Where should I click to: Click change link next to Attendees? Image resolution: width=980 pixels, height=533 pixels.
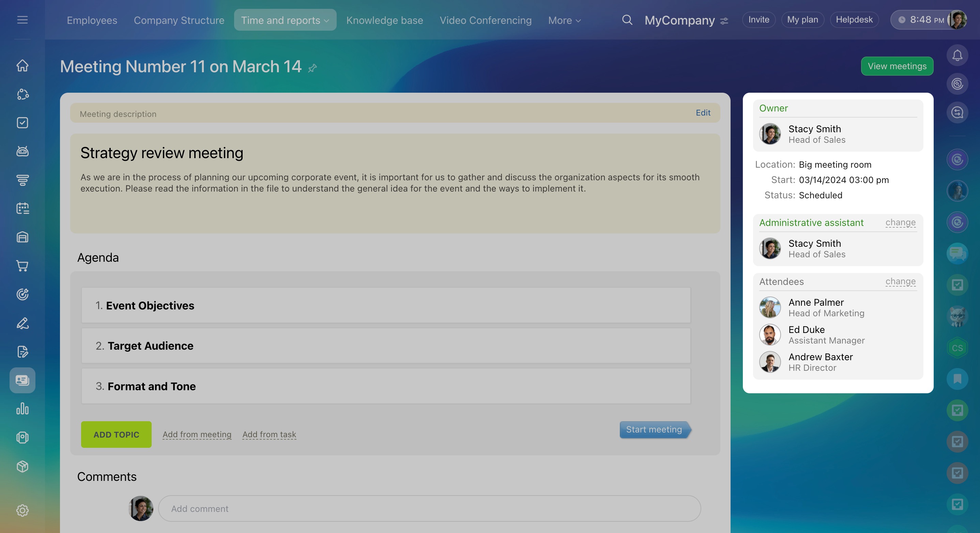900,281
